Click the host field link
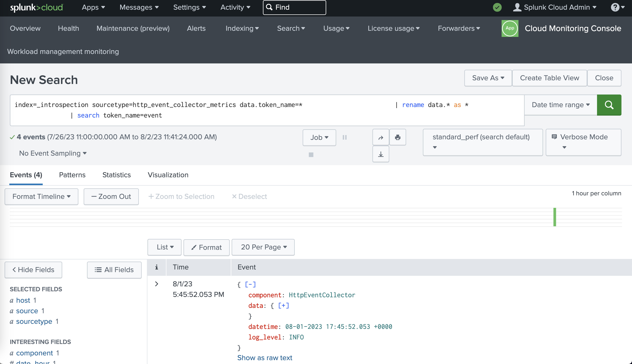 coord(23,300)
